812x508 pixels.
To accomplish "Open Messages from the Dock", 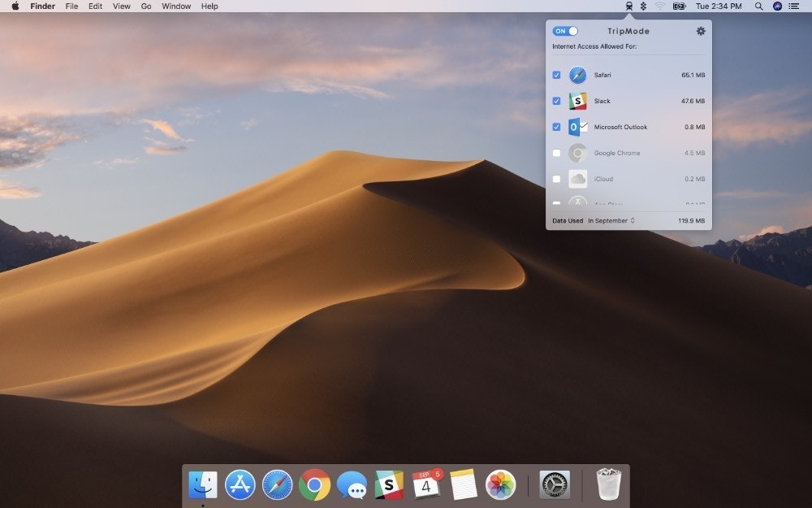I will point(352,485).
